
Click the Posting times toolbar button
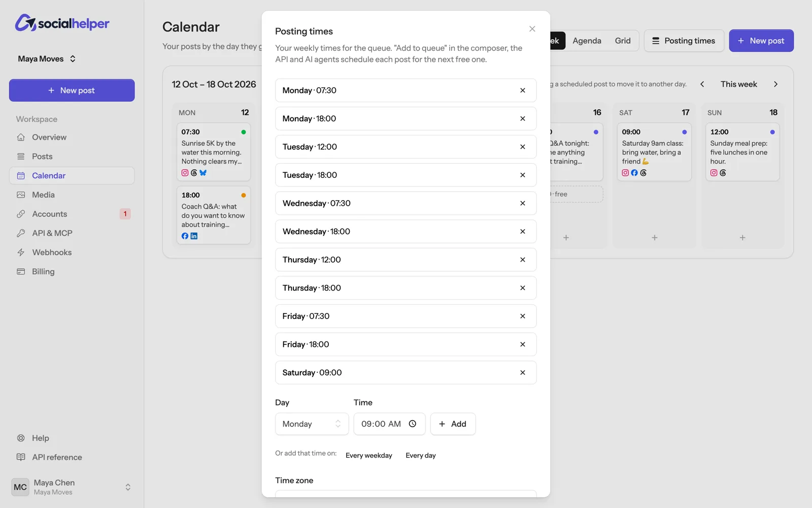click(684, 41)
